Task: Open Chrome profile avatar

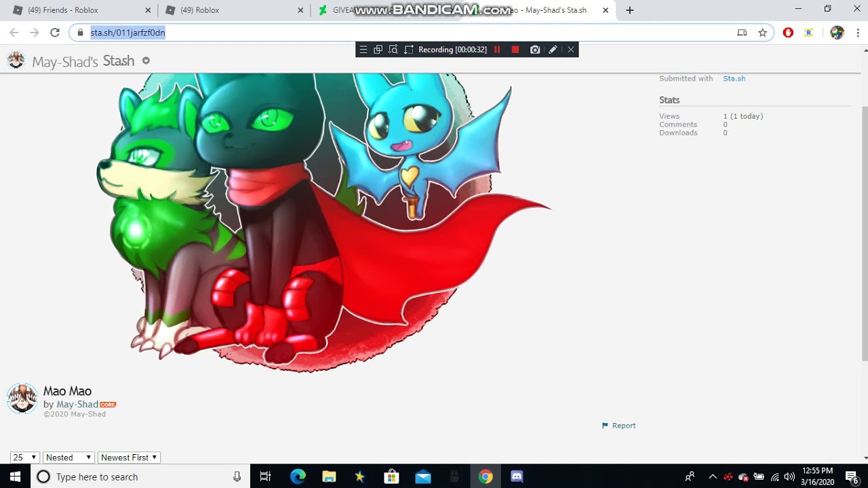Action: [x=837, y=33]
